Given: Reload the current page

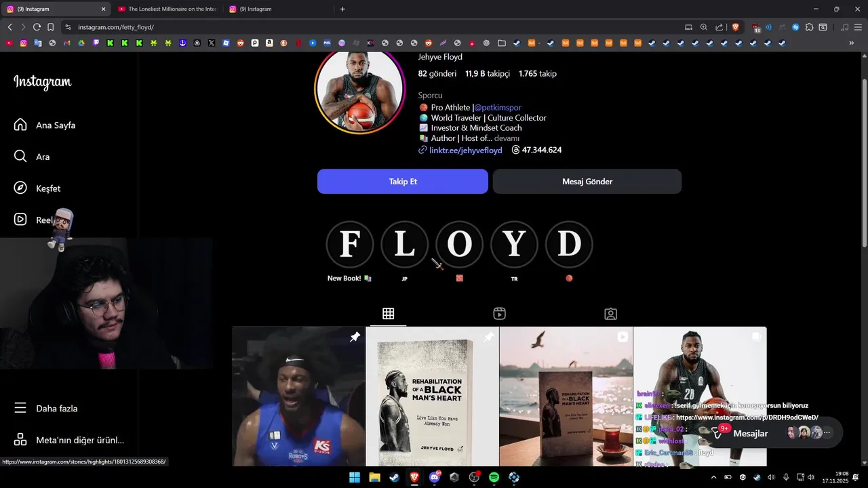Looking at the screenshot, I should coord(37,27).
